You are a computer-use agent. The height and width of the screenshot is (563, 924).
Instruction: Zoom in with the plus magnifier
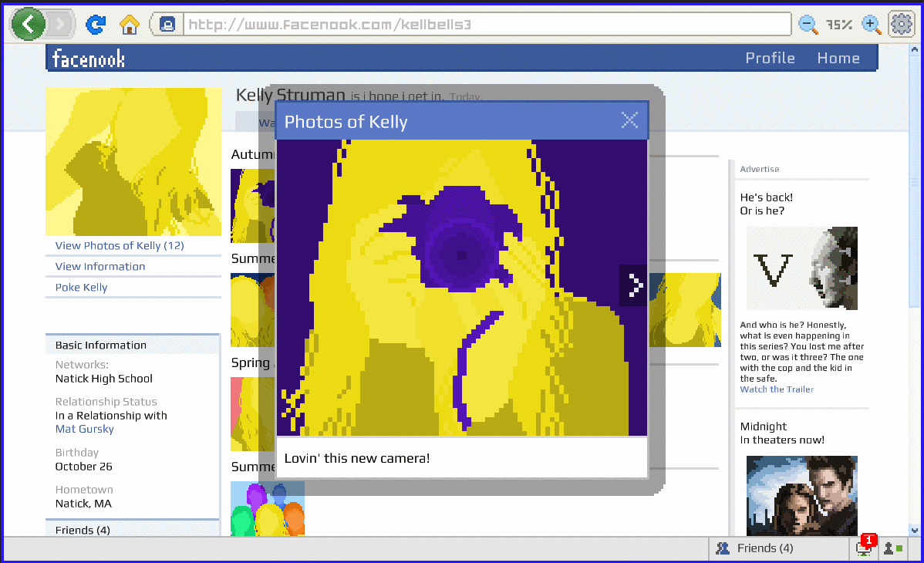[871, 25]
